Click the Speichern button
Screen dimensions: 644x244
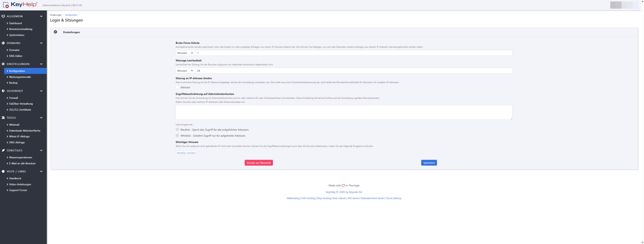point(429,163)
